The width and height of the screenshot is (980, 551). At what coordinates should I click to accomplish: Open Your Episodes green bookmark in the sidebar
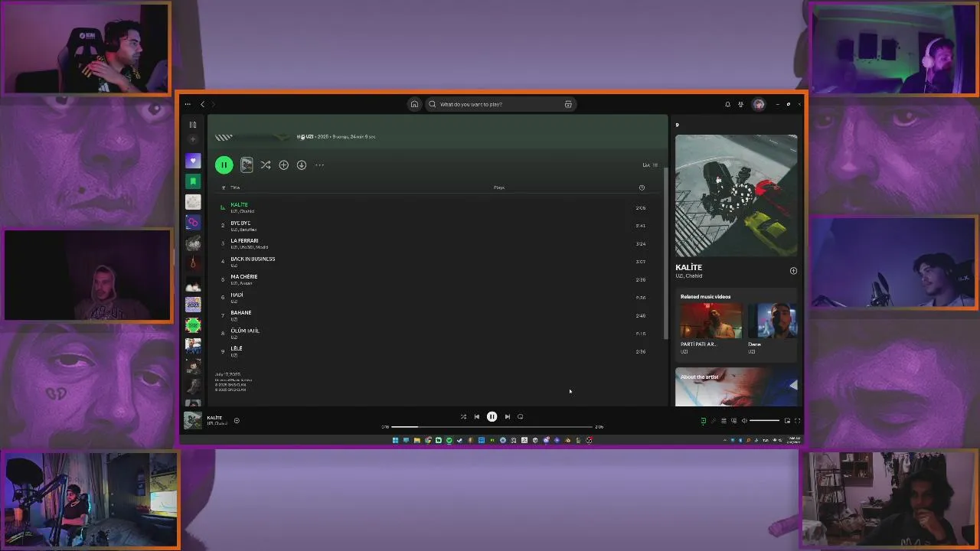tap(193, 181)
